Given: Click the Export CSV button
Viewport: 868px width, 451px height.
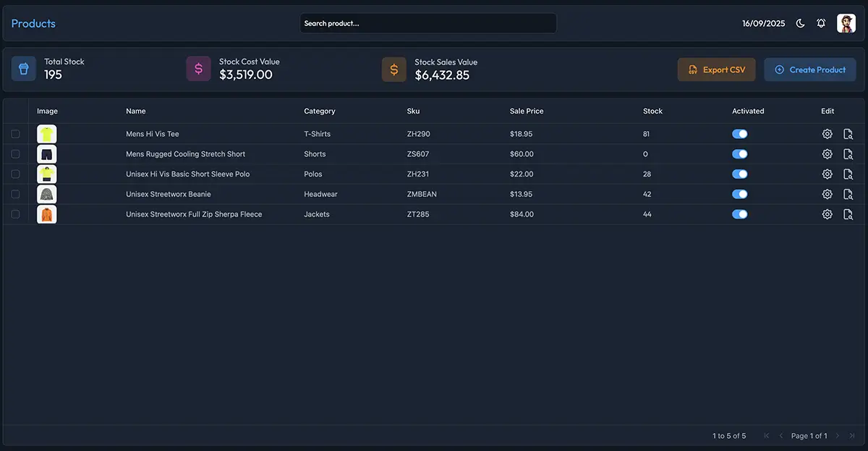Looking at the screenshot, I should pos(716,69).
